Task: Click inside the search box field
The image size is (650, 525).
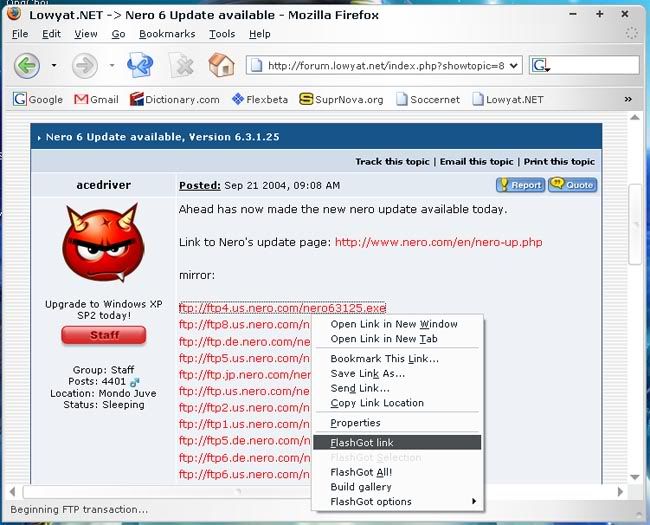Action: (594, 66)
